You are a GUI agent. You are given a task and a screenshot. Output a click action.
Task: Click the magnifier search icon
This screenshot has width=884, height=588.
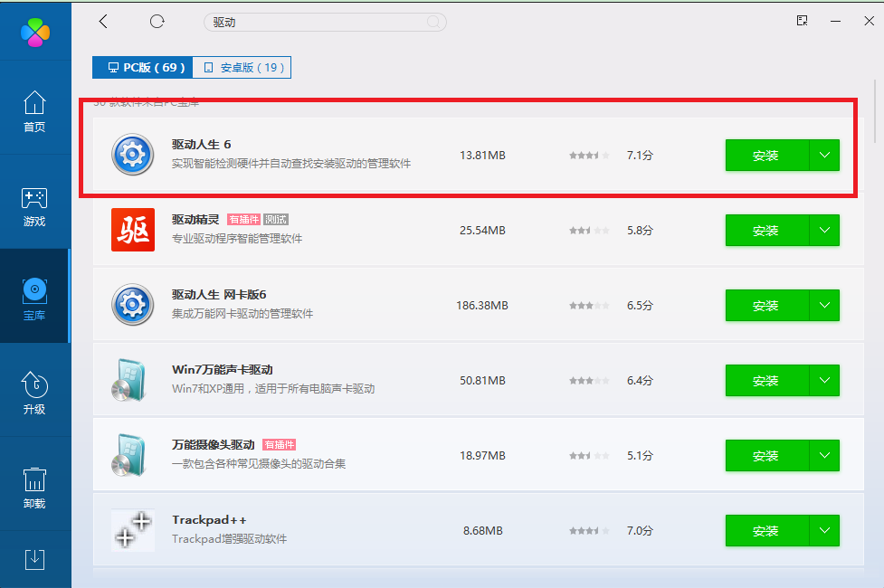[x=433, y=22]
